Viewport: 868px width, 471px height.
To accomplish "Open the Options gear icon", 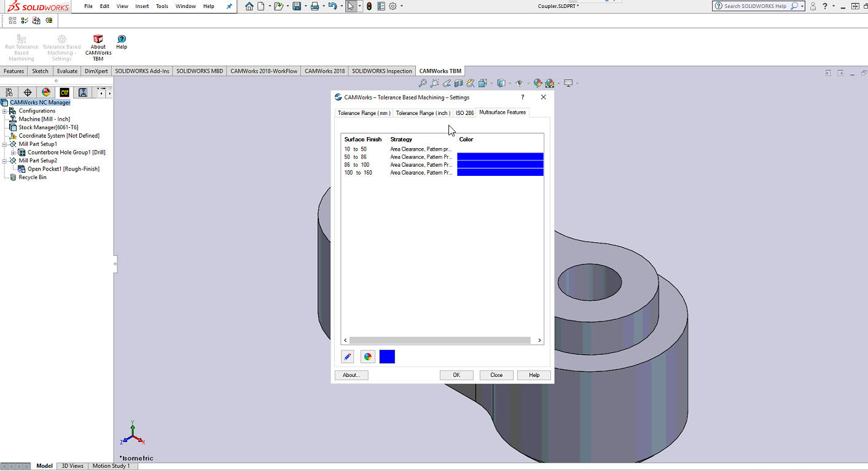I will click(x=393, y=6).
